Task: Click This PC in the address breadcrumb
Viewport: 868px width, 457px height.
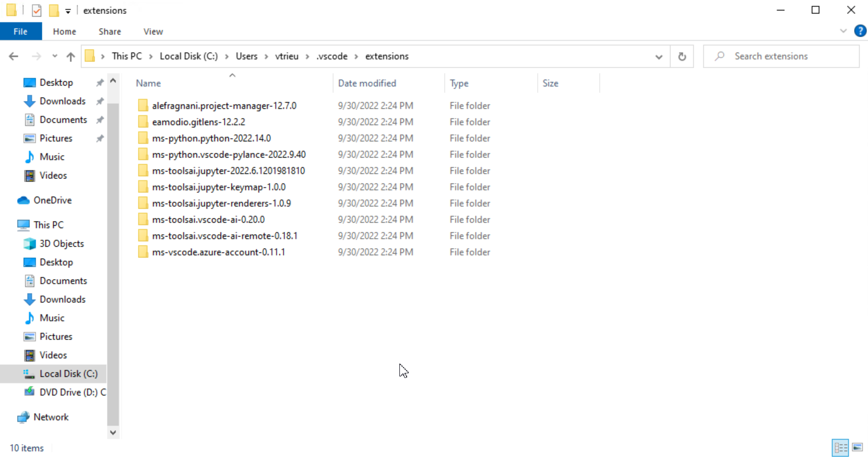Action: 127,56
